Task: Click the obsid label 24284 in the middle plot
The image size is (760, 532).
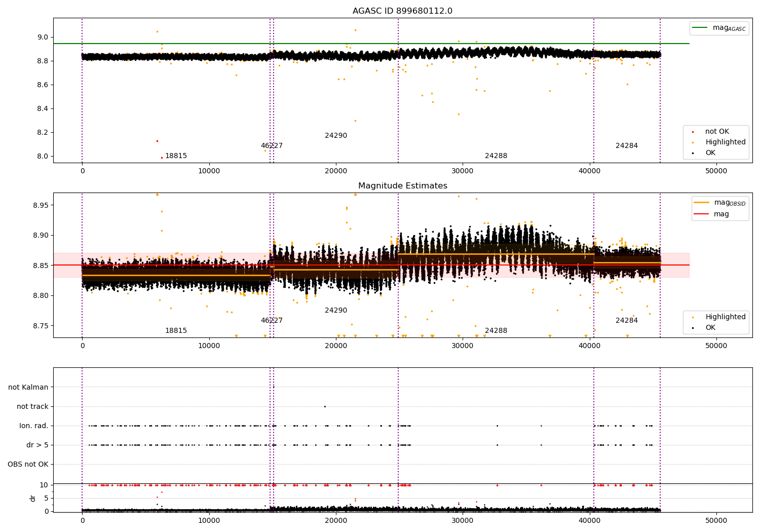Action: [x=627, y=321]
